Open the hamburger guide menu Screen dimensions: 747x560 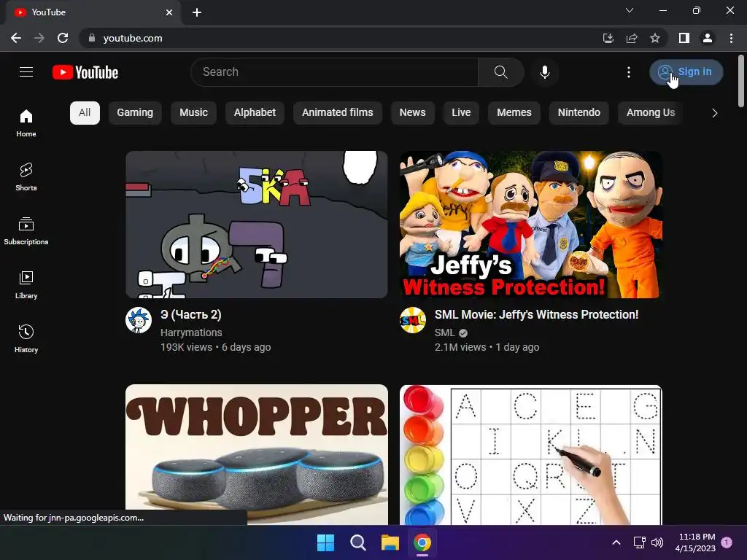point(26,72)
